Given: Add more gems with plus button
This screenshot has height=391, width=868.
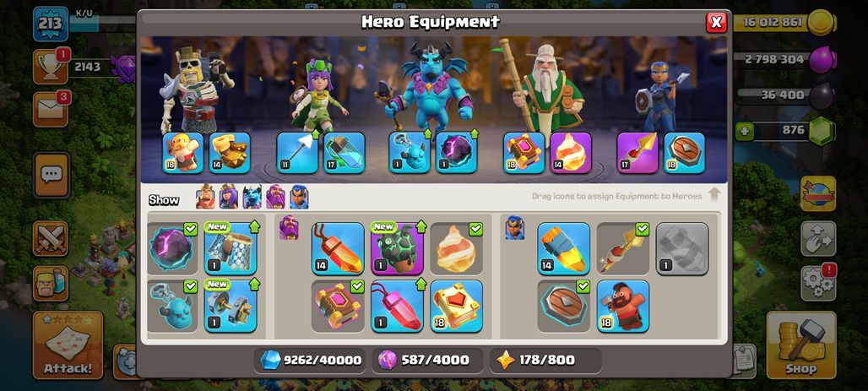Looking at the screenshot, I should [x=743, y=132].
